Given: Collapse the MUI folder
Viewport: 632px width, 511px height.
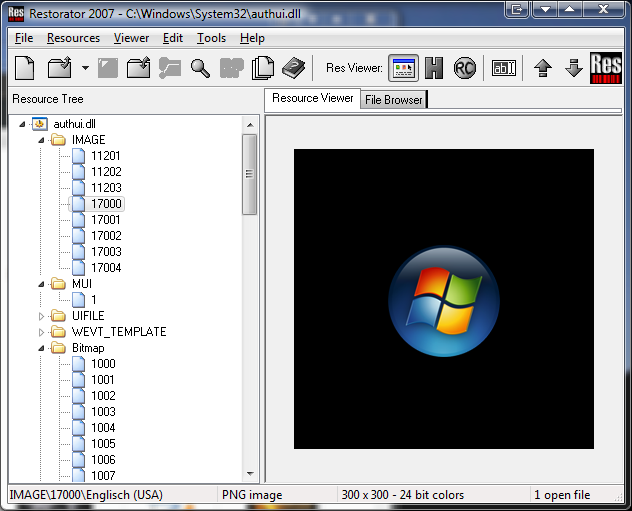Looking at the screenshot, I should pos(41,284).
